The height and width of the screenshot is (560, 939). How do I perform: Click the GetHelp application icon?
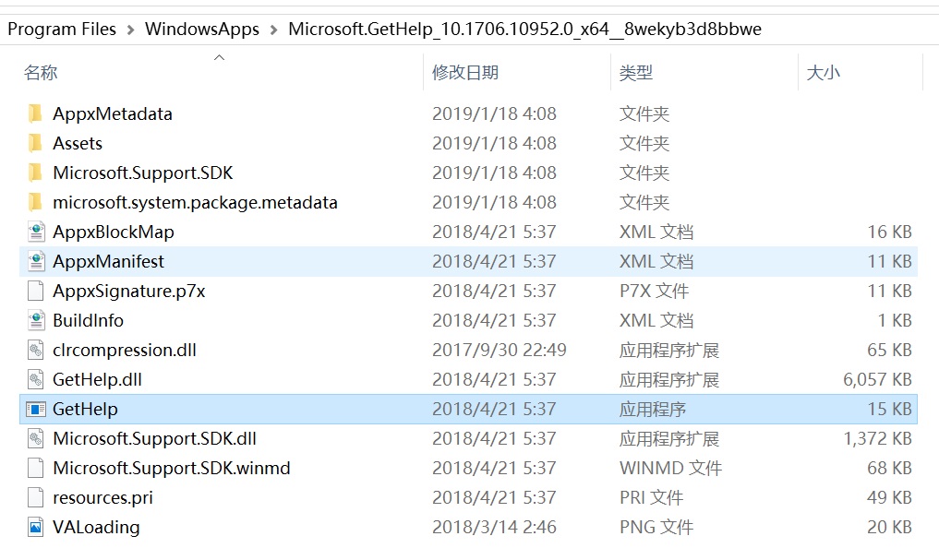pos(35,409)
